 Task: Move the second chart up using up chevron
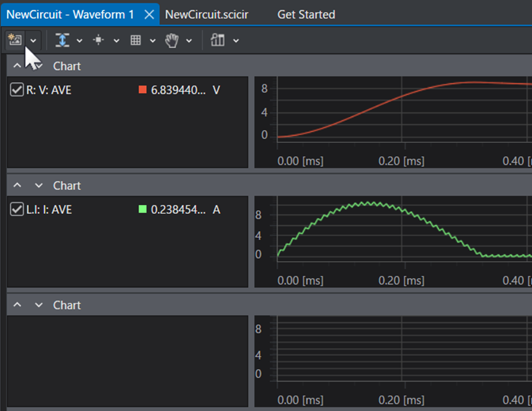tap(17, 185)
